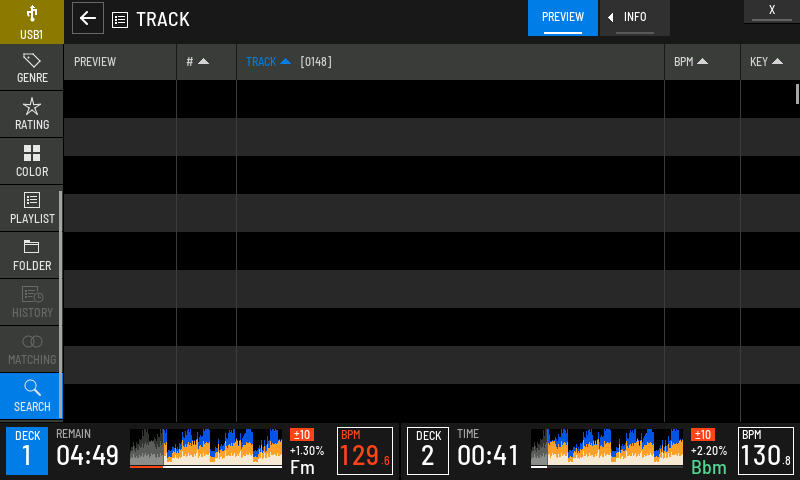Sort by TRACK name column
Image resolution: width=800 pixels, height=480 pixels.
coord(268,62)
